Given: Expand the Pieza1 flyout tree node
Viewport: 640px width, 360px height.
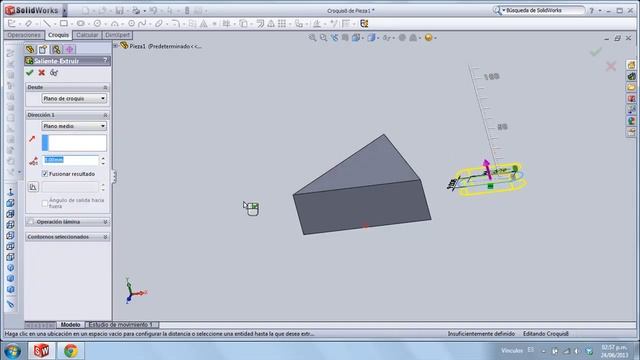Looking at the screenshot, I should (x=116, y=46).
